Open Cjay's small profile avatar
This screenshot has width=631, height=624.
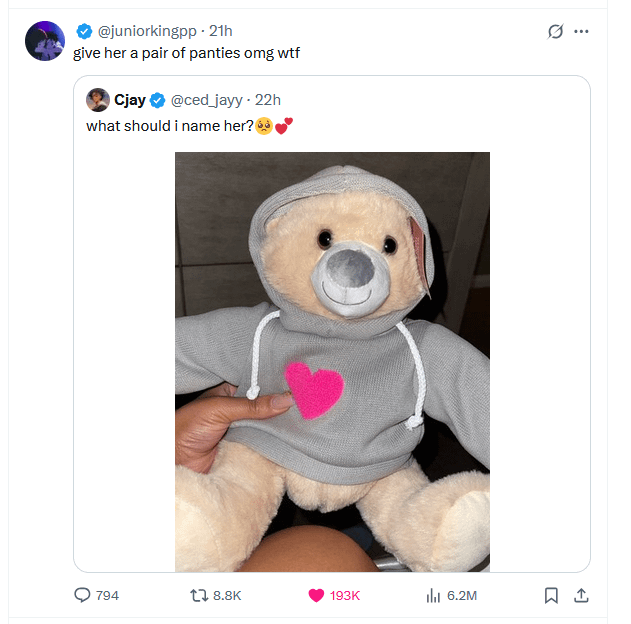click(98, 100)
